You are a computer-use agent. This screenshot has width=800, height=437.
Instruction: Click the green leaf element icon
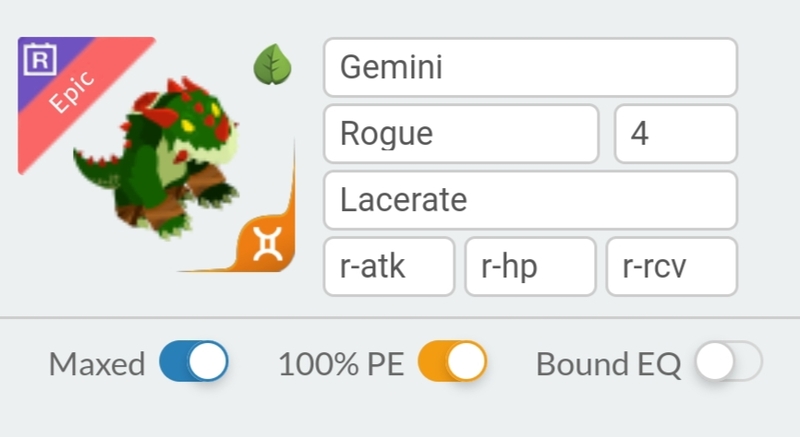(270, 66)
